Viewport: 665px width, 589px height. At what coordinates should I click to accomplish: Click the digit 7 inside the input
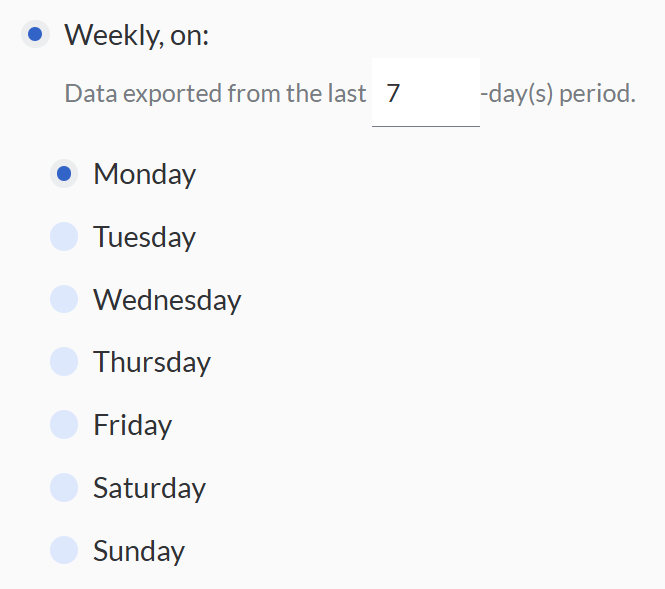coord(393,94)
